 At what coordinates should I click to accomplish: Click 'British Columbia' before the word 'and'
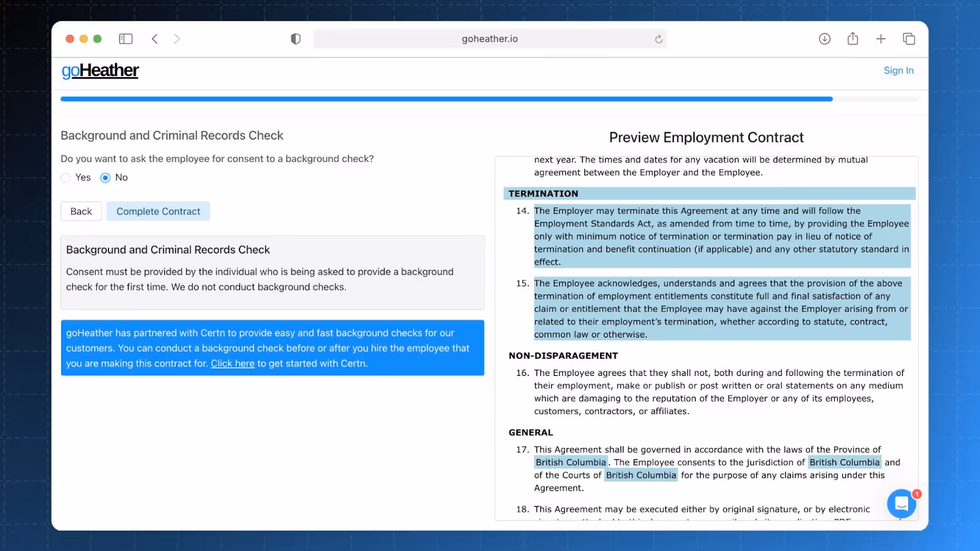[x=845, y=462]
